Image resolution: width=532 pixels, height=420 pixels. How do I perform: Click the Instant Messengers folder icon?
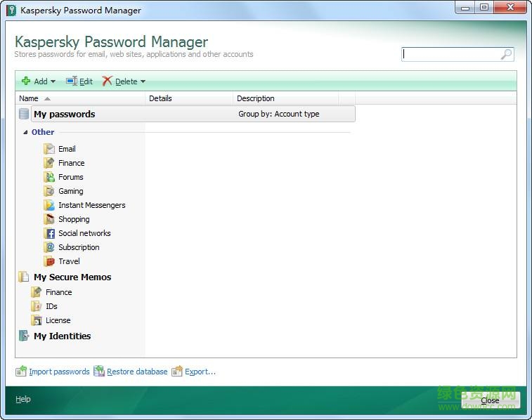click(x=49, y=205)
